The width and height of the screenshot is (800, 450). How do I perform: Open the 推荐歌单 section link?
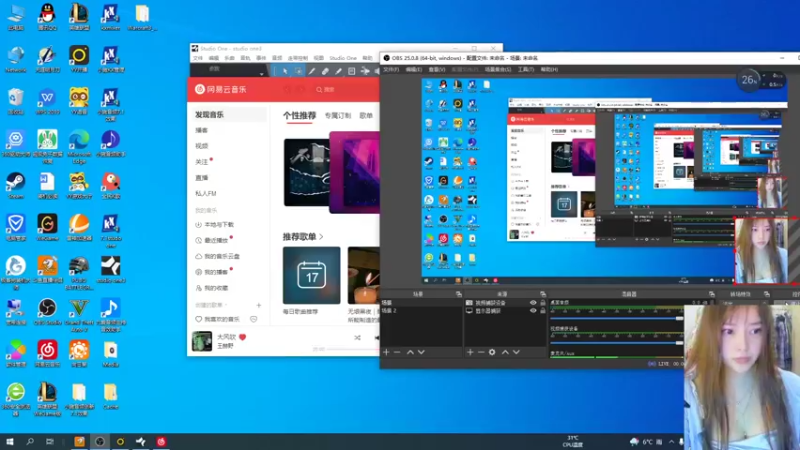(x=303, y=237)
